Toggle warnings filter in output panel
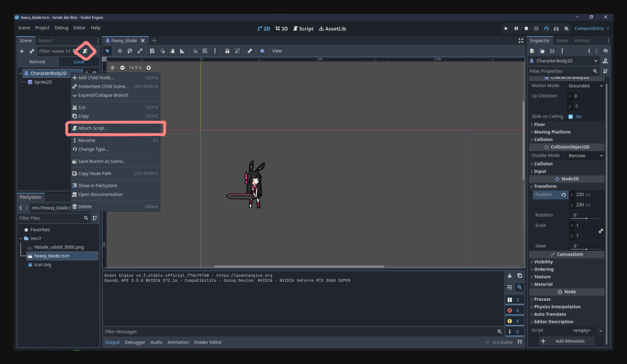This screenshot has width=627, height=364. (x=514, y=321)
